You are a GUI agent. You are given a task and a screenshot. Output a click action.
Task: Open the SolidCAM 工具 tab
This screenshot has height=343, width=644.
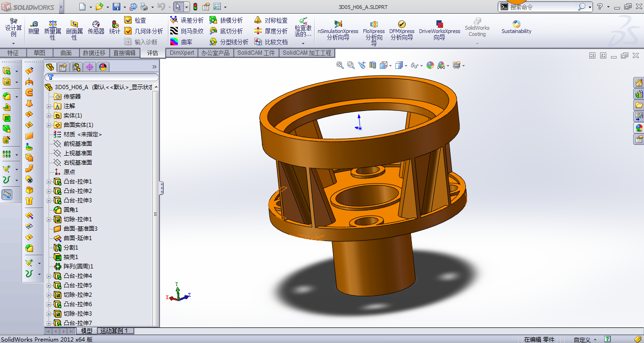coord(256,53)
